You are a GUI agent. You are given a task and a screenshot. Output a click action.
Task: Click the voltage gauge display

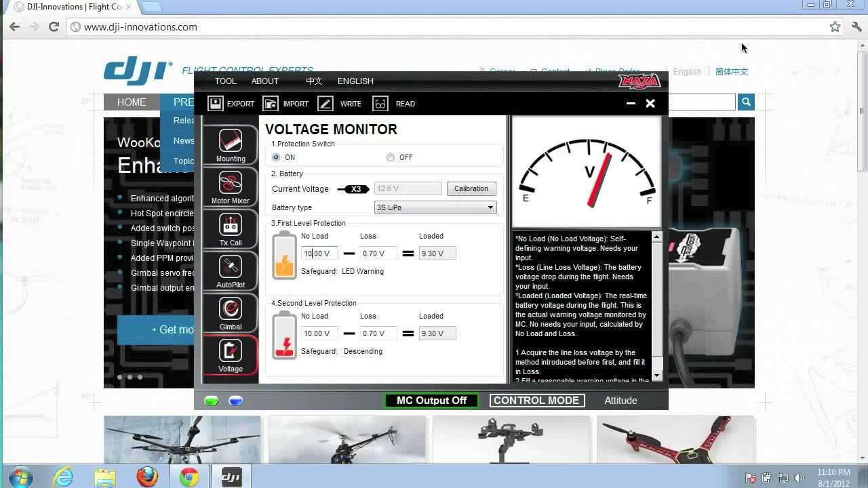click(x=587, y=171)
